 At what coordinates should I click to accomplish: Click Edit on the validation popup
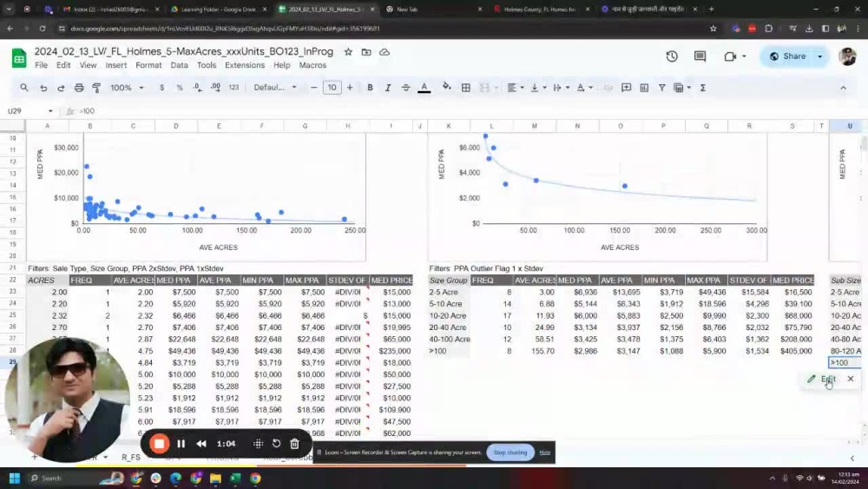coord(823,379)
